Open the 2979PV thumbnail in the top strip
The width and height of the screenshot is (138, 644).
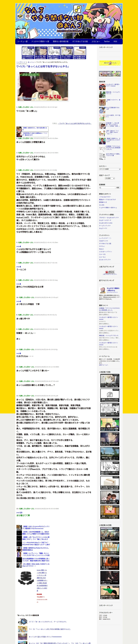tap(41, 53)
